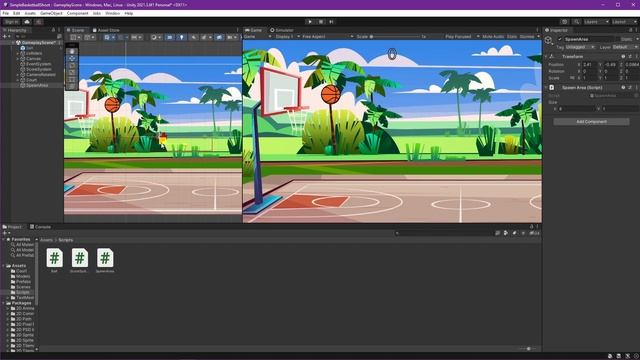Click the Step frame button
This screenshot has height=360, width=640.
click(x=331, y=22)
